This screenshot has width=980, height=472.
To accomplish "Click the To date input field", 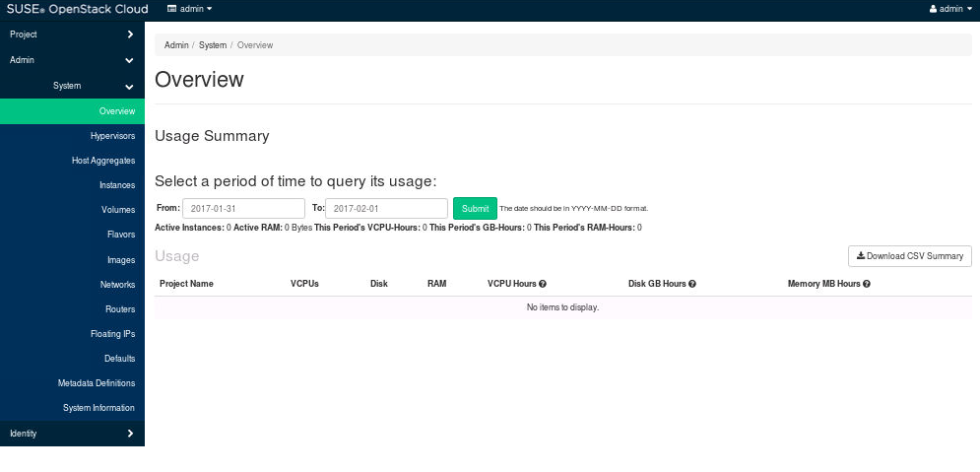I will pyautogui.click(x=386, y=209).
